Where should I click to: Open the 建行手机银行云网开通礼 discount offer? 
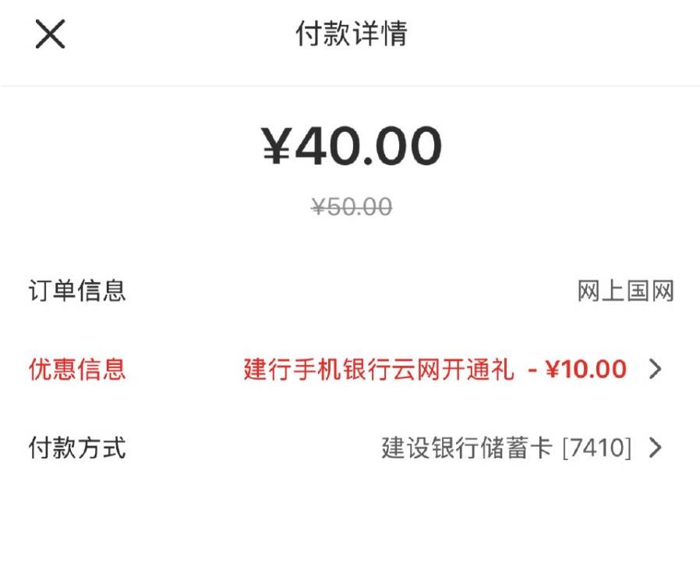click(379, 369)
